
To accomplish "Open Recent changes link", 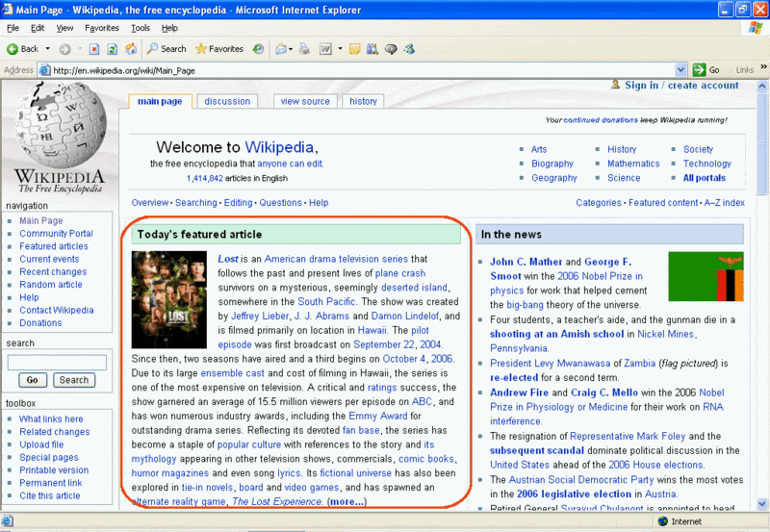I will [53, 272].
